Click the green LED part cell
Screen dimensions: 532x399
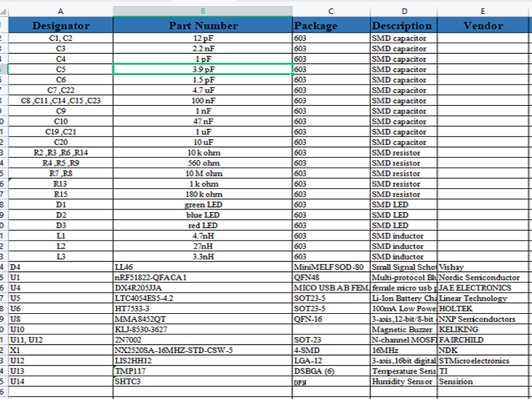click(203, 205)
